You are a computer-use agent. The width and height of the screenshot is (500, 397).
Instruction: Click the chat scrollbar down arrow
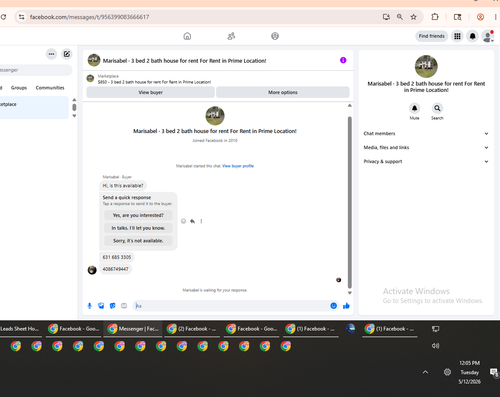click(350, 293)
